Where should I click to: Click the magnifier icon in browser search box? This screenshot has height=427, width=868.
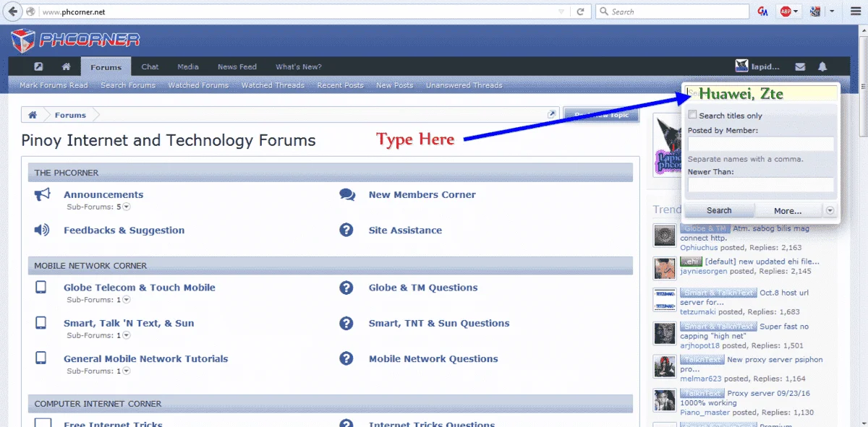point(603,12)
